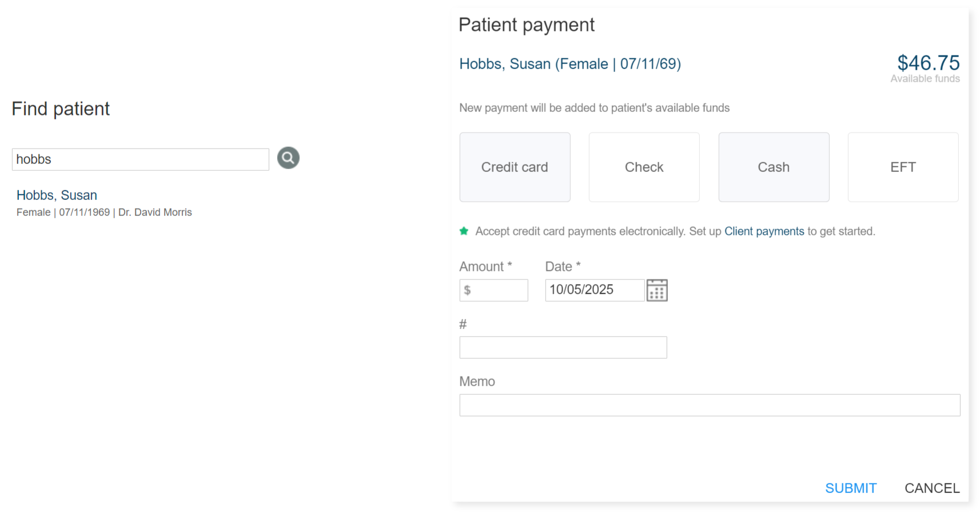Open the Client payments link
This screenshot has height=513, width=980.
point(764,231)
